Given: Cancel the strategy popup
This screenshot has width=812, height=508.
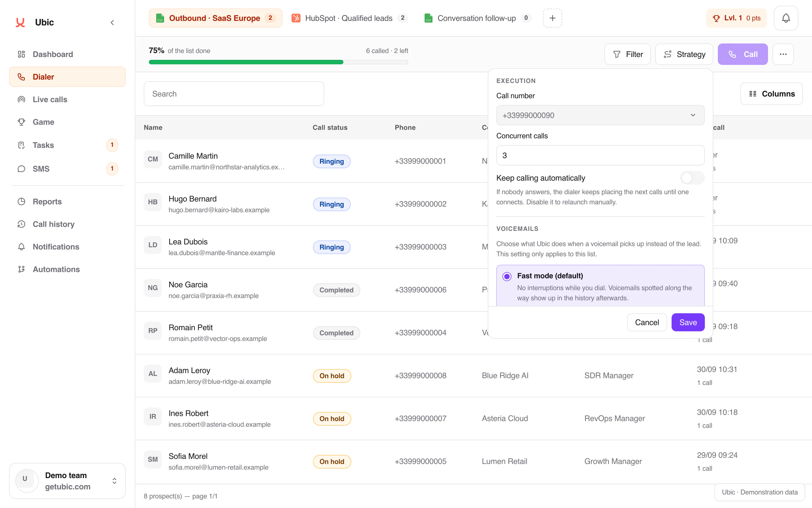Looking at the screenshot, I should pyautogui.click(x=646, y=322).
